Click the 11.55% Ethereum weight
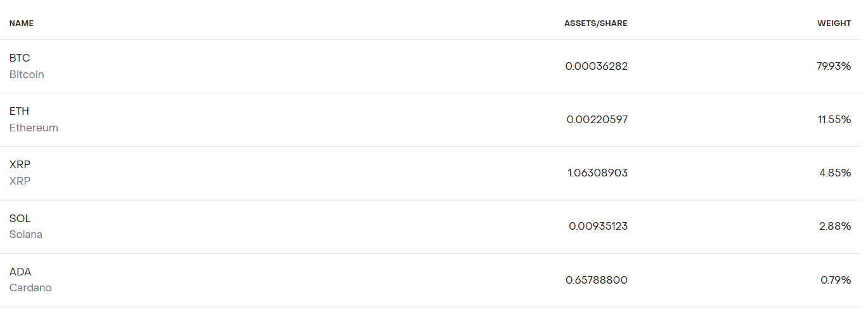The image size is (868, 330). (x=834, y=119)
